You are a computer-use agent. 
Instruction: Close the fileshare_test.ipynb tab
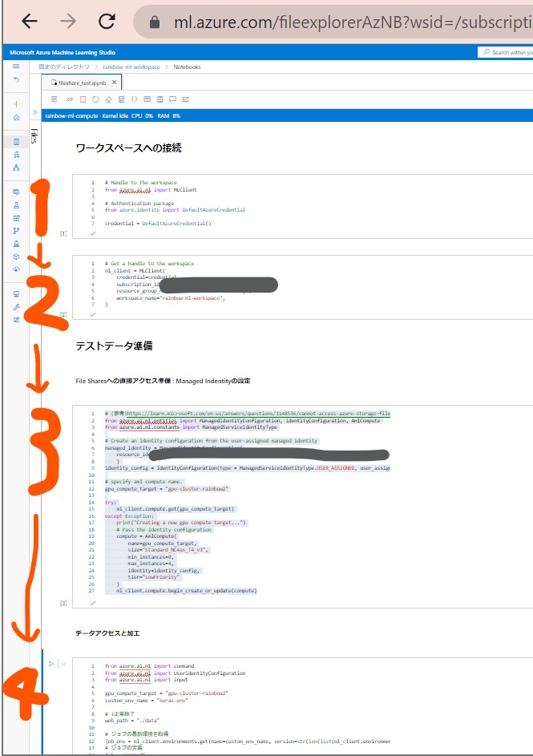click(114, 83)
